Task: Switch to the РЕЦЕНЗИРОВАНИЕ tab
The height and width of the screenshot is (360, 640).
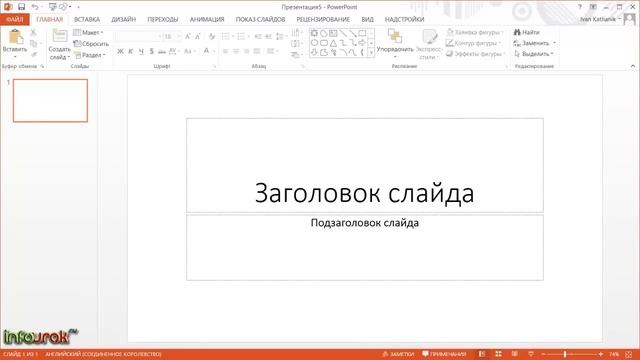Action: (323, 19)
